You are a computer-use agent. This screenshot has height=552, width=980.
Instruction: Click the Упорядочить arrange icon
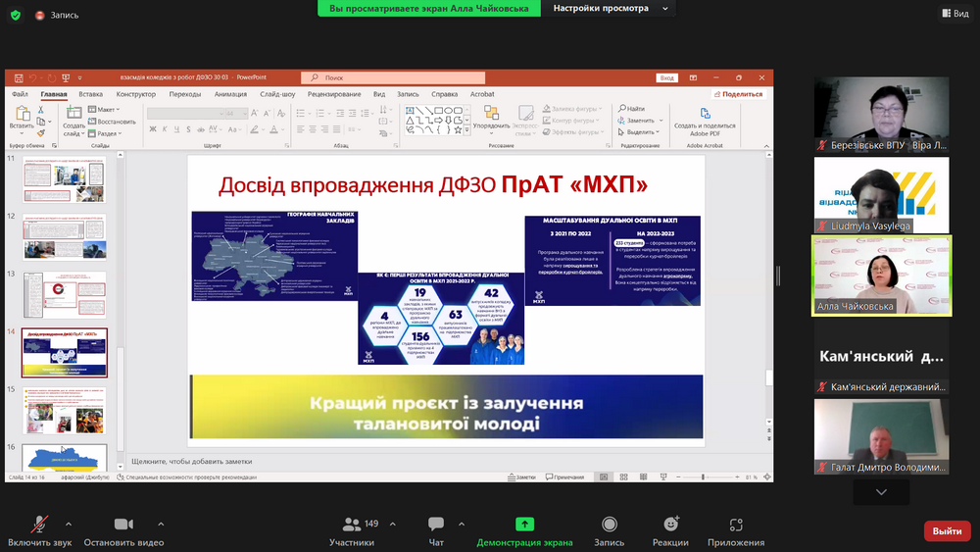click(x=491, y=113)
